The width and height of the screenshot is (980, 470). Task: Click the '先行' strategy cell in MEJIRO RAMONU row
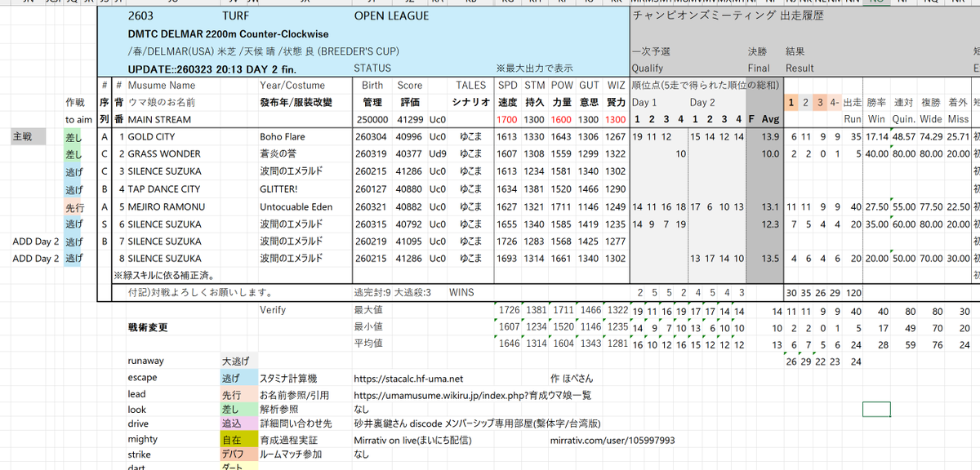73,207
